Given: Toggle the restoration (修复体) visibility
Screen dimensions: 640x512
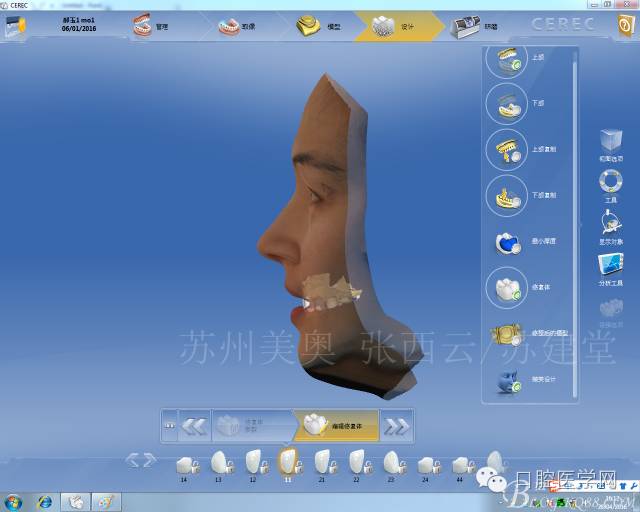Looking at the screenshot, I should 506,287.
